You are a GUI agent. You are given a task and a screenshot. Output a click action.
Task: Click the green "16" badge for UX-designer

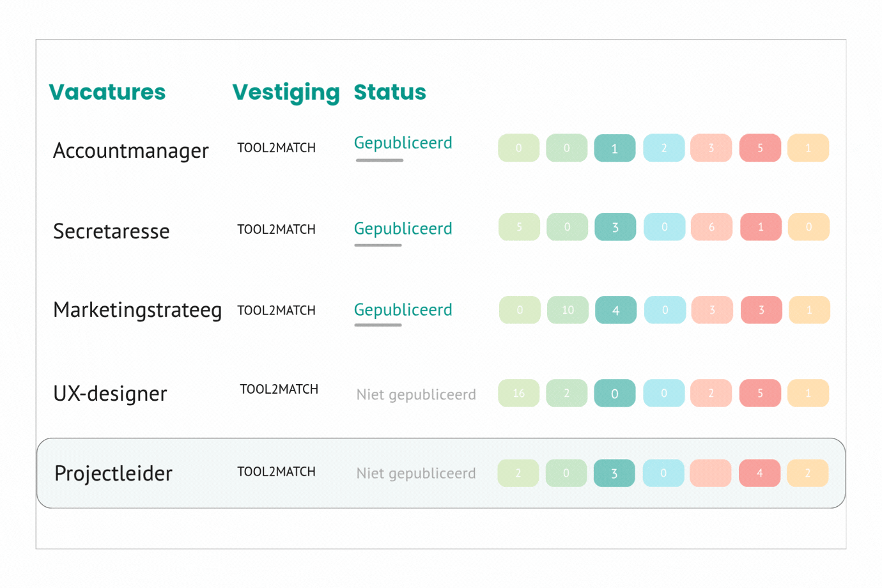click(518, 393)
